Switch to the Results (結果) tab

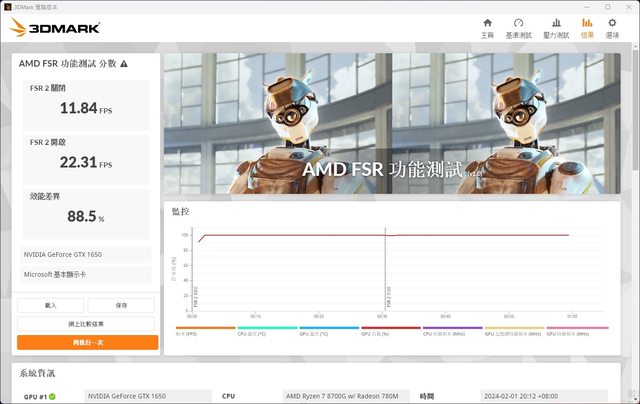(x=587, y=27)
